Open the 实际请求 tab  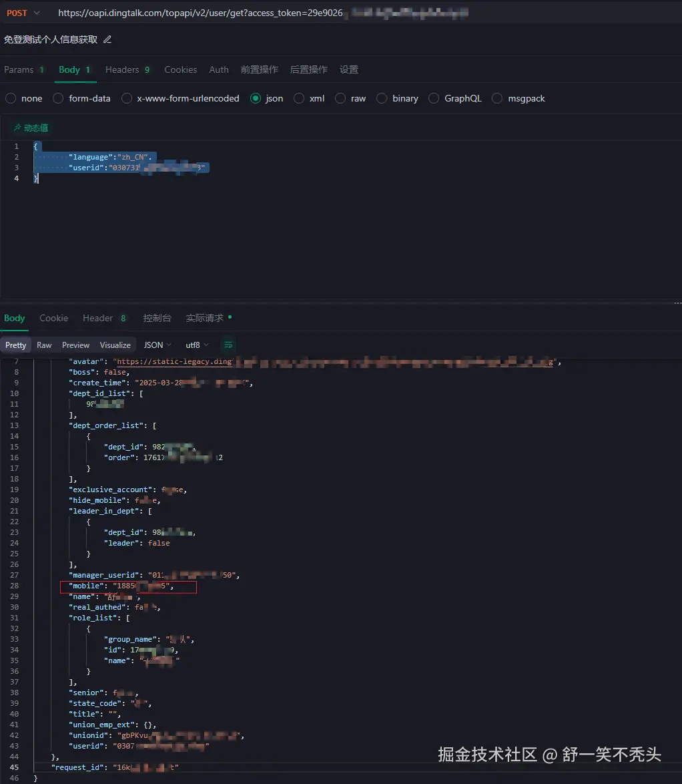208,318
